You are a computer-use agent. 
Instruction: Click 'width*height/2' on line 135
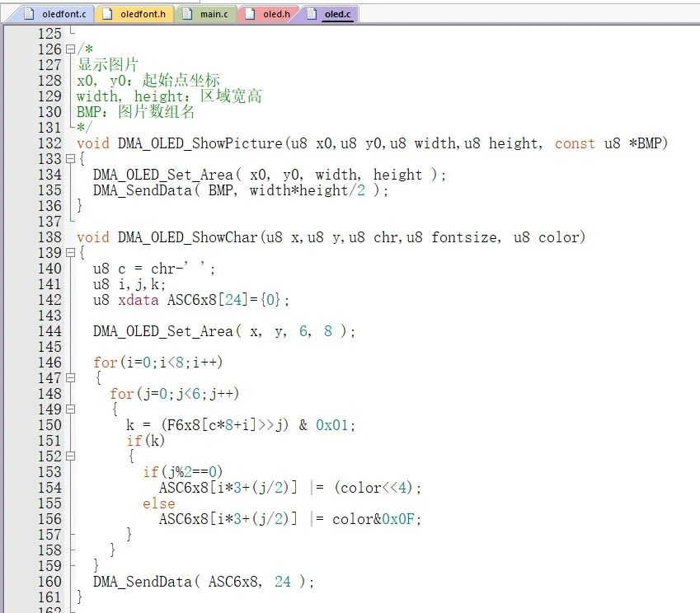pos(308,190)
